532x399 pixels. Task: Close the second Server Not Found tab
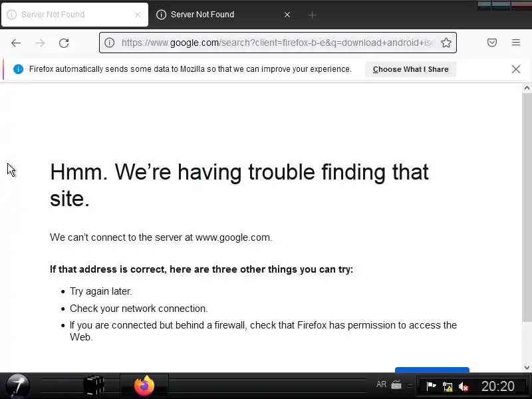coord(287,15)
